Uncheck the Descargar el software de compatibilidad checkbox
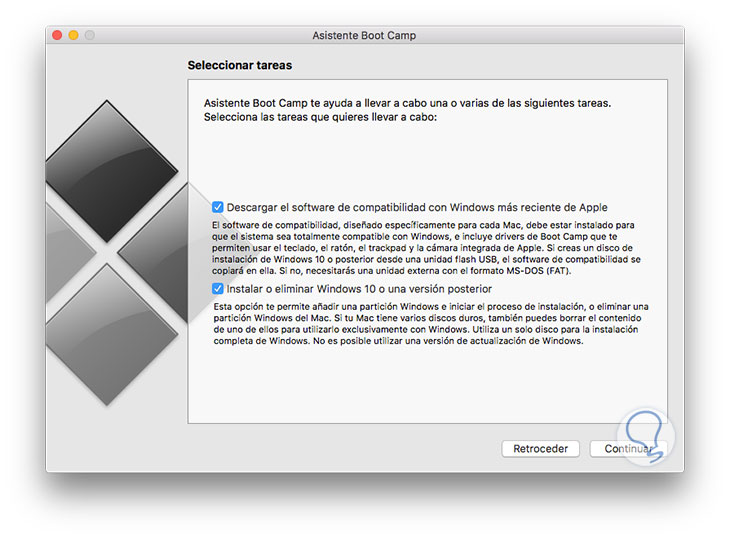Image resolution: width=730 pixels, height=538 pixels. (217, 207)
